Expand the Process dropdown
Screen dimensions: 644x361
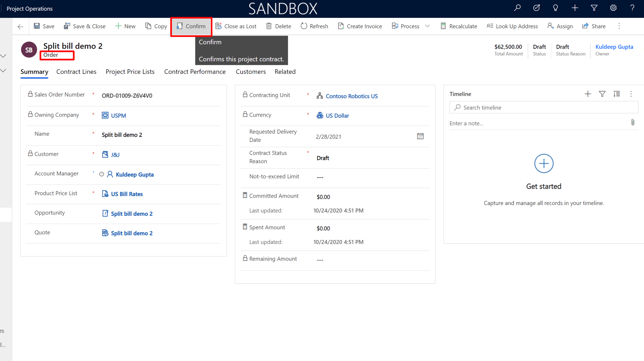click(427, 26)
